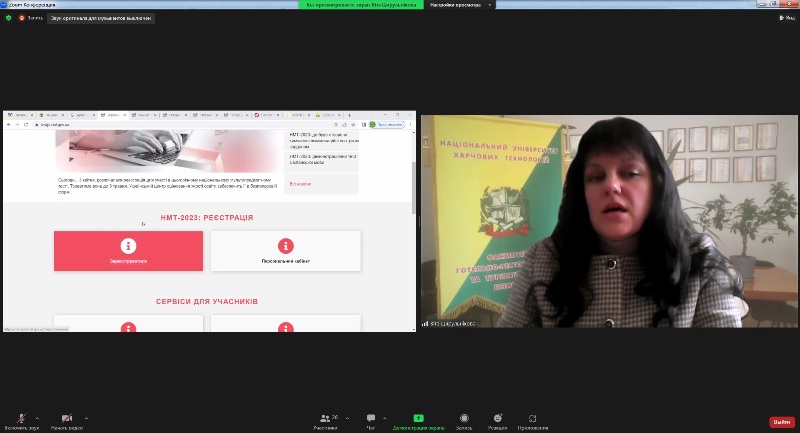
Task: Click the browser Reload button
Action: 26,124
